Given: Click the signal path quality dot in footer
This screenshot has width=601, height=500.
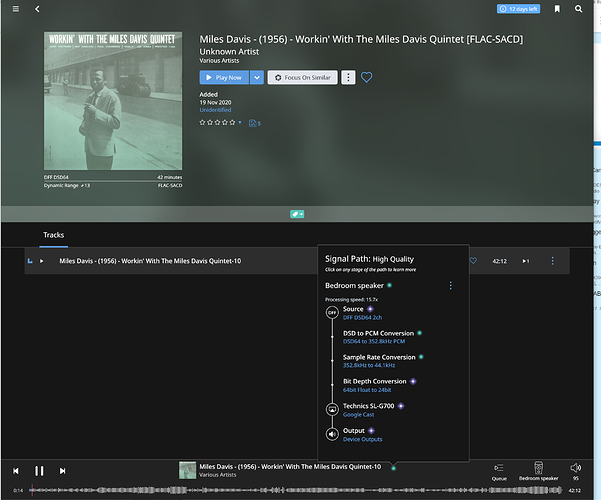Looking at the screenshot, I should (393, 468).
